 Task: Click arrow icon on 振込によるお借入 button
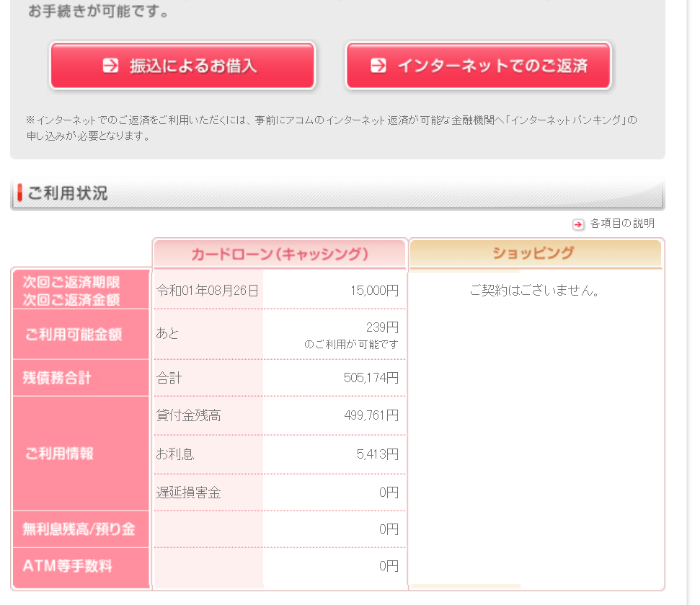110,66
